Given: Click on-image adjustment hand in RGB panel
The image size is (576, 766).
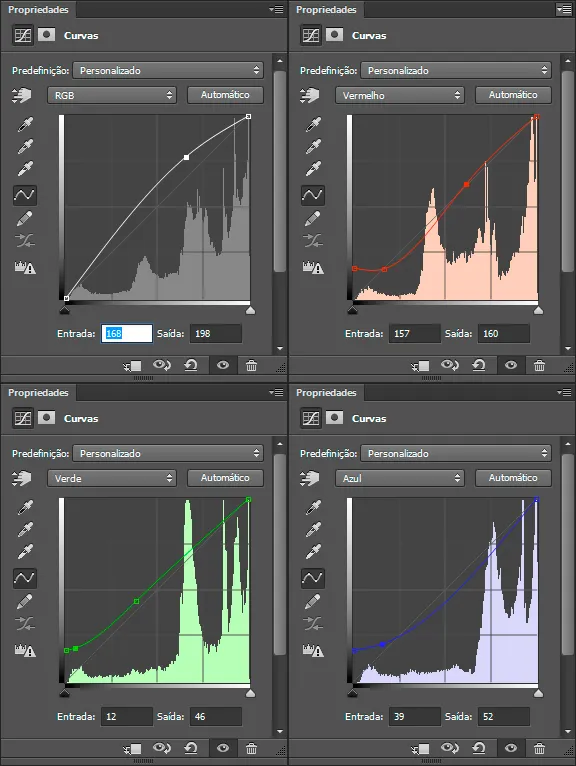Looking at the screenshot, I should pos(21,95).
